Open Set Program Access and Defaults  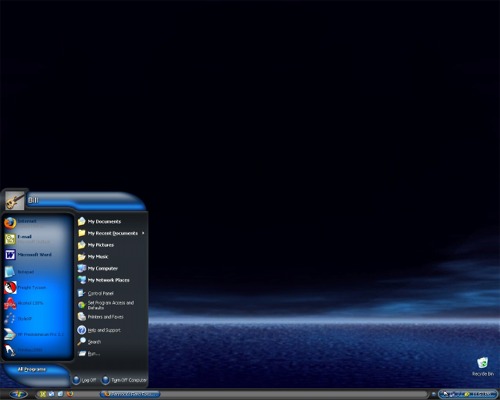[111, 305]
